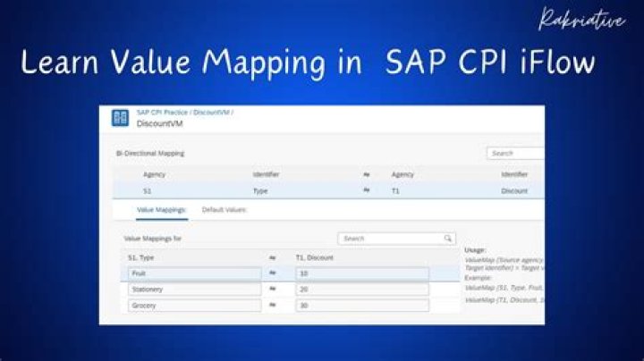Click the DiscountVM page title
644x361 pixels.
160,123
